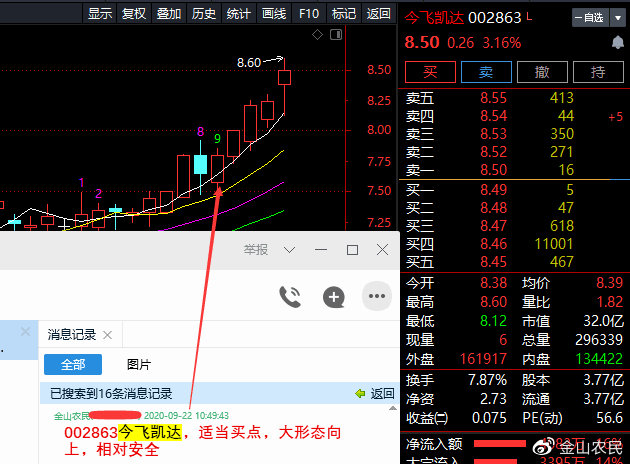
Task: Switch to the 图片 filter tab
Action: point(139,364)
